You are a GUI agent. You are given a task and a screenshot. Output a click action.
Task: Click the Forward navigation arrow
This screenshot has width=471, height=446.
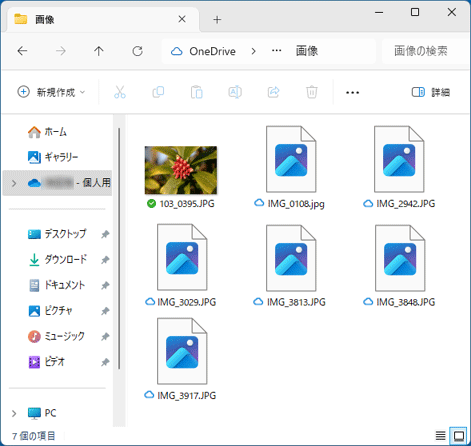[x=61, y=51]
